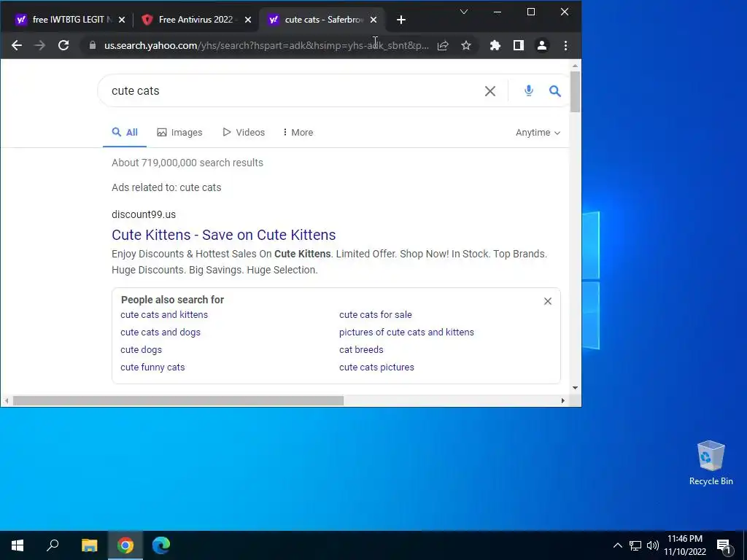The image size is (747, 560).
Task: Search for cute cats and kittens
Action: [164, 315]
